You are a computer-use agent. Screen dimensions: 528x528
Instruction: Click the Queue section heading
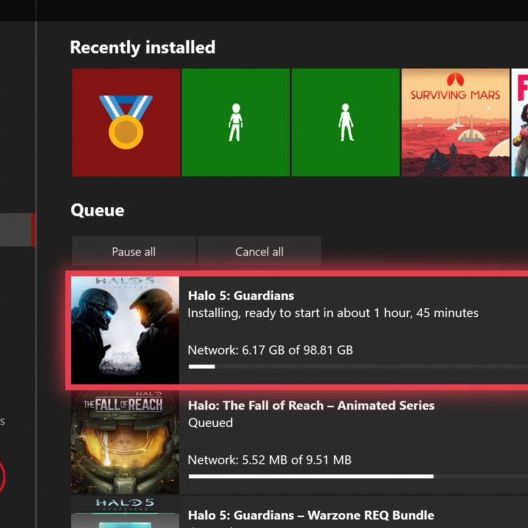pos(97,210)
